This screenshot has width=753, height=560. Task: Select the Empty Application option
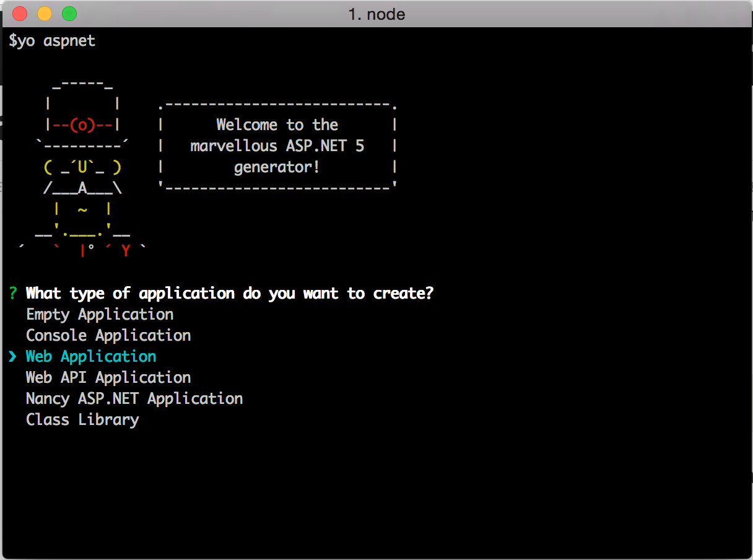[100, 315]
